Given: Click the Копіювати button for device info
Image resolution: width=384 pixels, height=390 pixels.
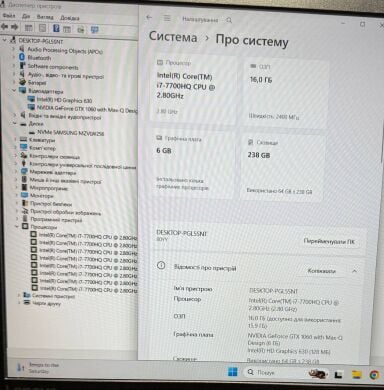Looking at the screenshot, I should 321,271.
